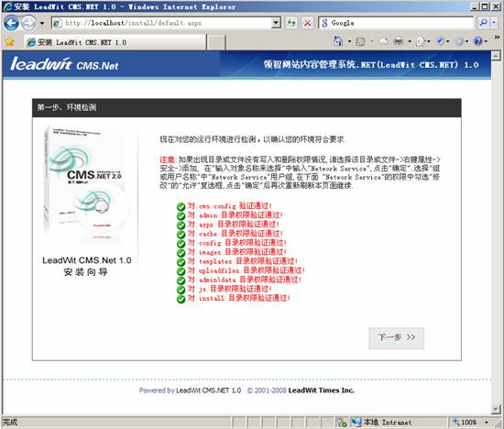Click the 'LeadWit Times Inc.' footer text
The width and height of the screenshot is (504, 429).
[321, 390]
